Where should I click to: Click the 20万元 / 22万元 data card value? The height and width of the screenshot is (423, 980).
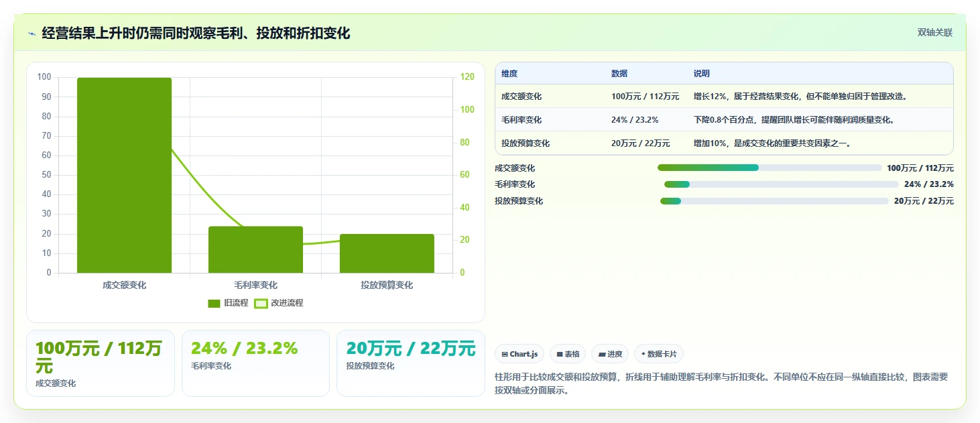[x=410, y=349]
